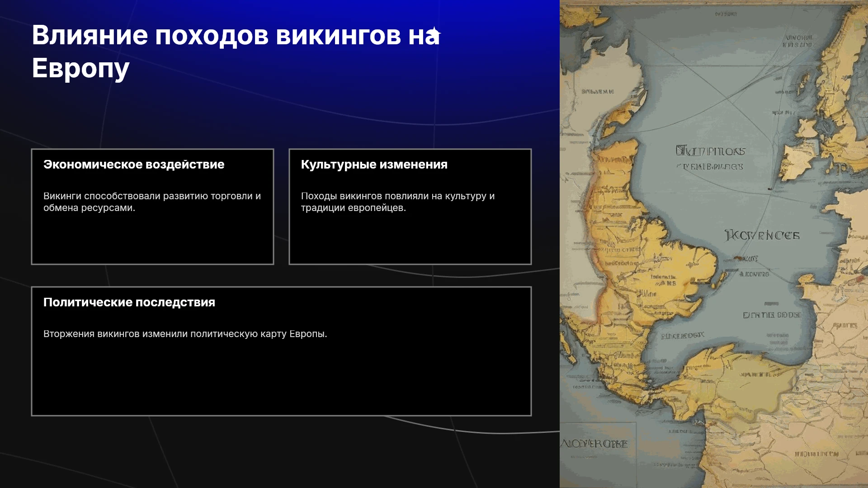Click the word 'Европу' in the title
The width and height of the screenshot is (868, 488).
80,68
